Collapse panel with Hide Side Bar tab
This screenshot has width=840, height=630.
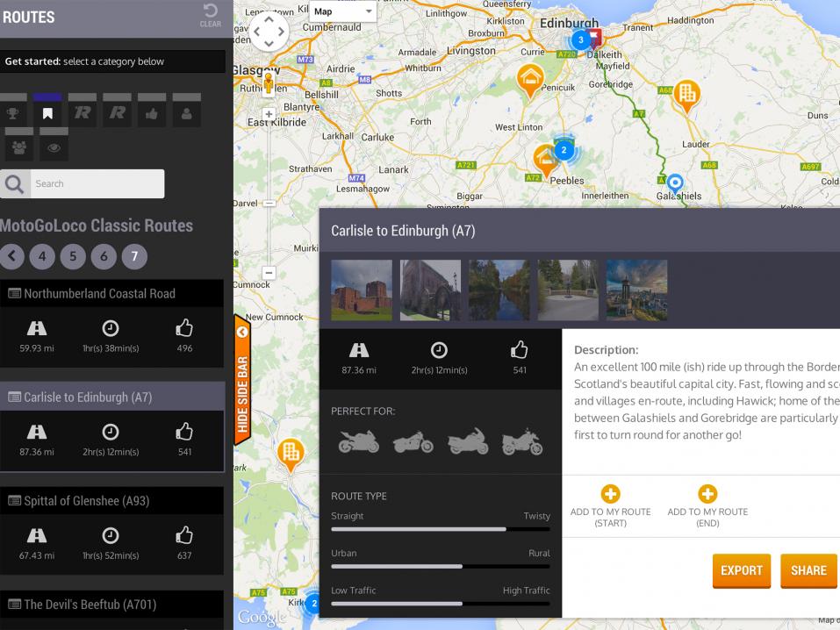[x=242, y=380]
